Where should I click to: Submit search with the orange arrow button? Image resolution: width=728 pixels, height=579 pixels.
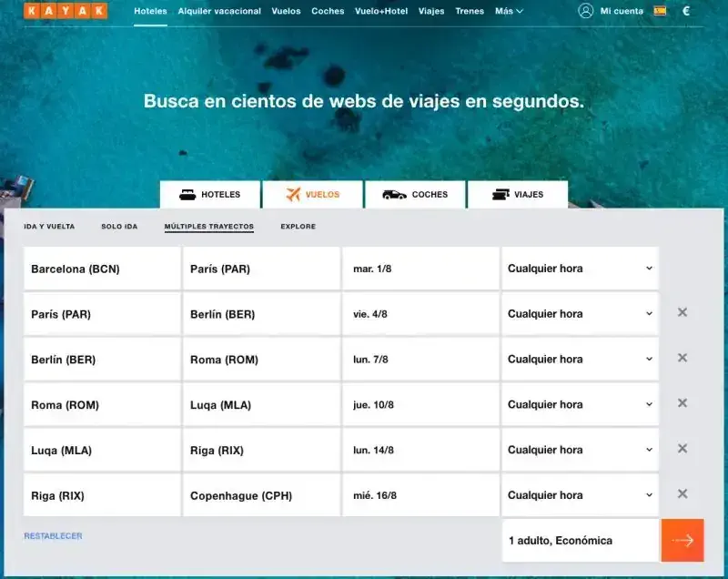coord(682,540)
